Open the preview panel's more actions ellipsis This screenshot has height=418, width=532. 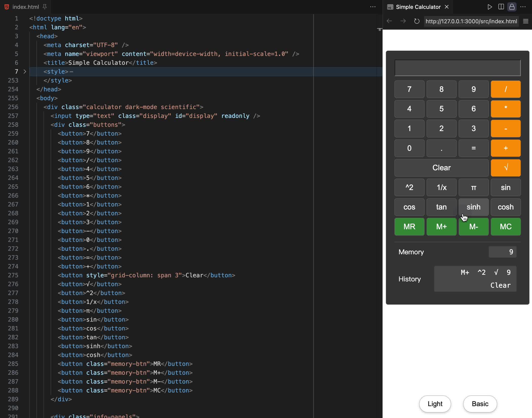pyautogui.click(x=523, y=7)
